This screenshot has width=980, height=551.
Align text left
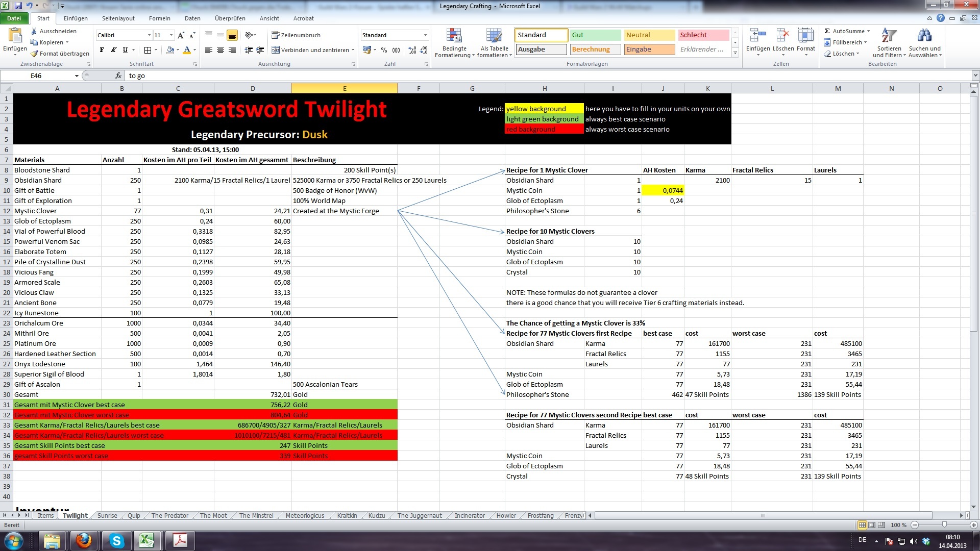coord(209,50)
